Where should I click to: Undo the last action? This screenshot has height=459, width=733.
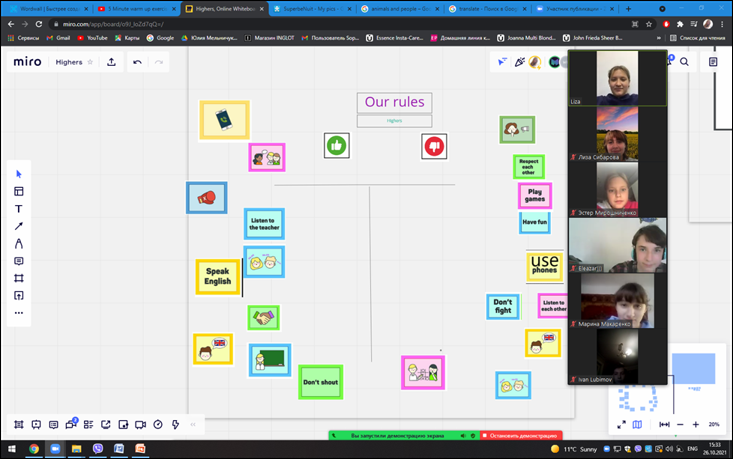pyautogui.click(x=138, y=62)
